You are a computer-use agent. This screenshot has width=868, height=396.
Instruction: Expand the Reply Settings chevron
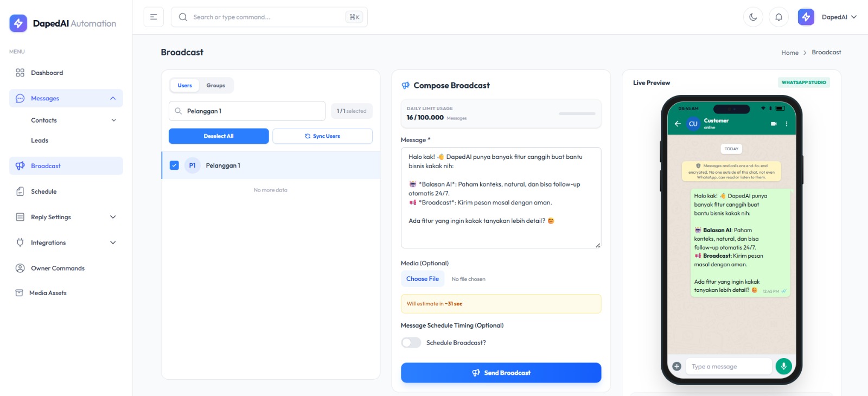(x=113, y=217)
